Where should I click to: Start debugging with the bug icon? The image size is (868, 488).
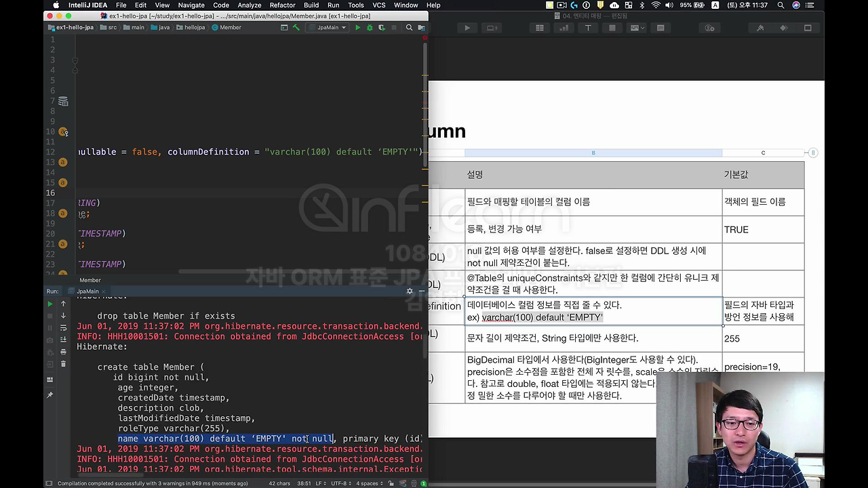click(370, 28)
